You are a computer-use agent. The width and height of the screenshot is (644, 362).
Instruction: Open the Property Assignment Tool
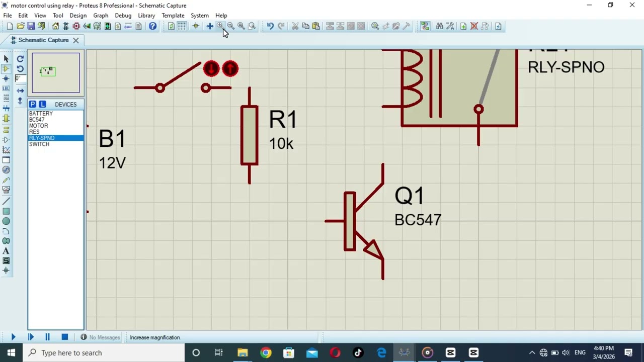(450, 26)
